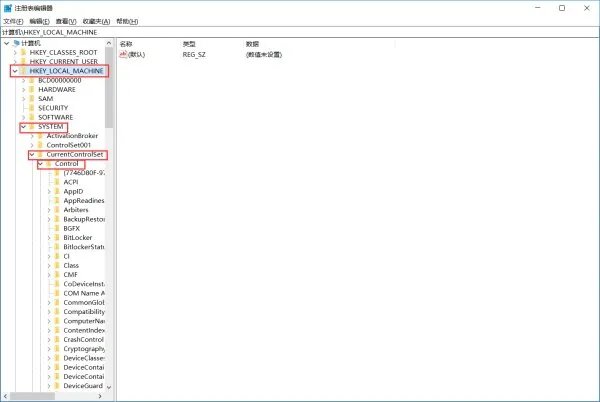This screenshot has width=600, height=402.
Task: Click the Class folder icon
Action: (x=57, y=265)
